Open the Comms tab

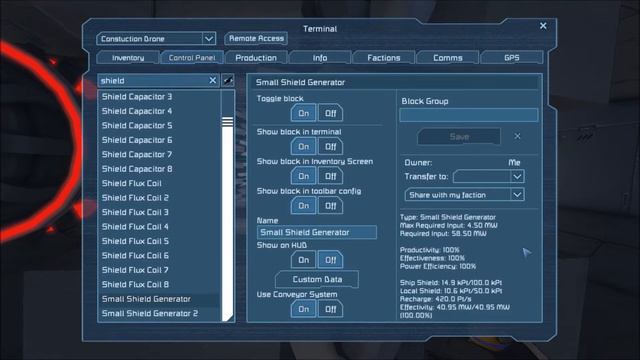448,58
